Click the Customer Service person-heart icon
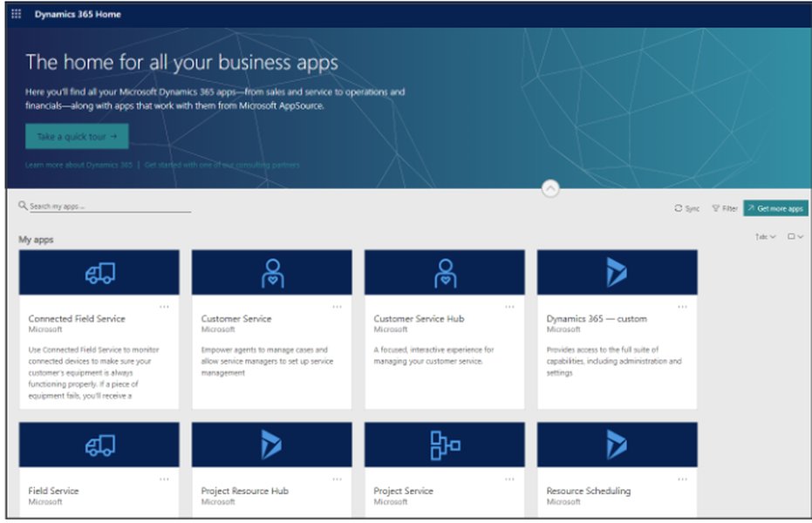This screenshot has height=523, width=812. pos(272,273)
